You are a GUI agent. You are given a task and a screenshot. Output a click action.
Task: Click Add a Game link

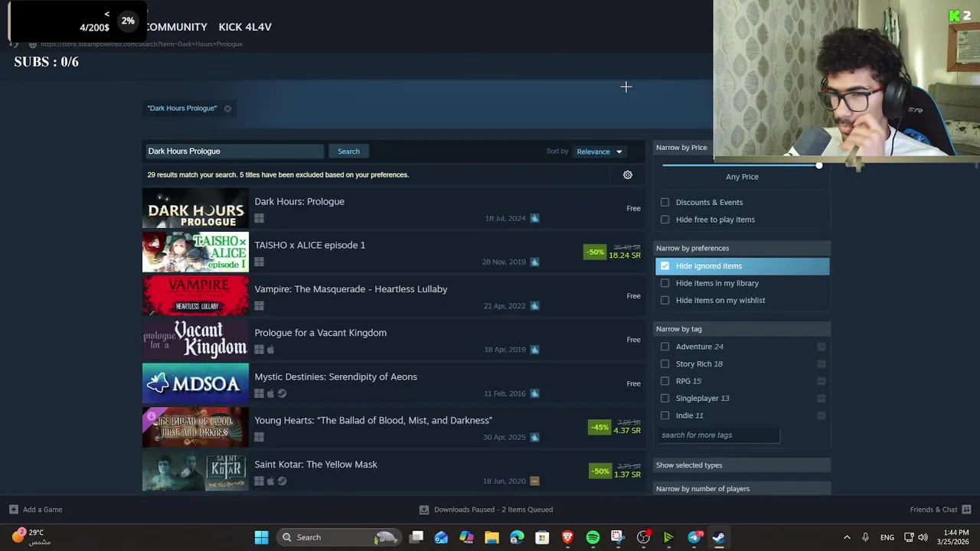coord(42,510)
